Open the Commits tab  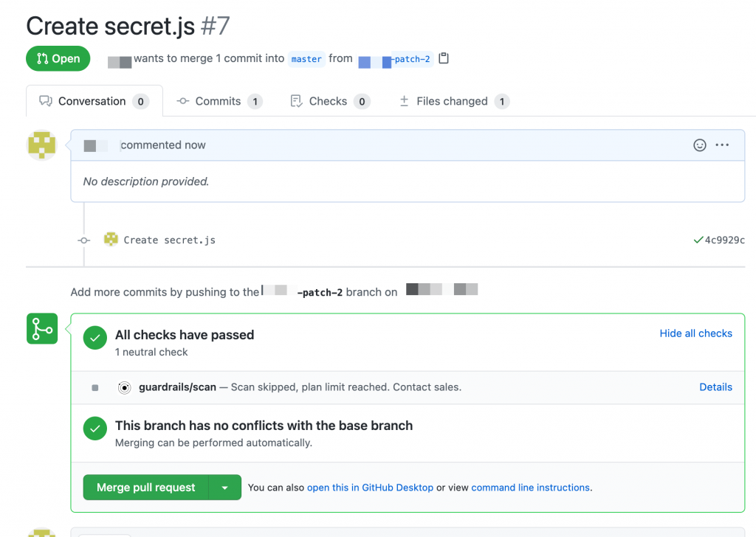(x=219, y=101)
